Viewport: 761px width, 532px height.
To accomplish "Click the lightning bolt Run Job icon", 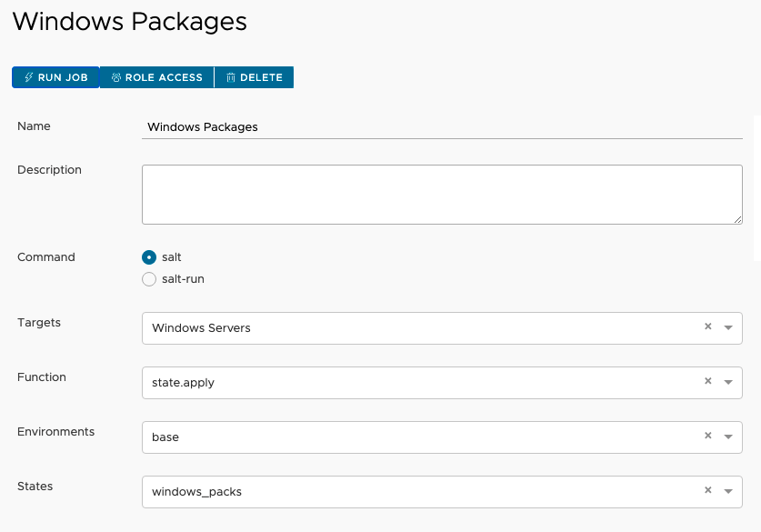I will [x=28, y=78].
